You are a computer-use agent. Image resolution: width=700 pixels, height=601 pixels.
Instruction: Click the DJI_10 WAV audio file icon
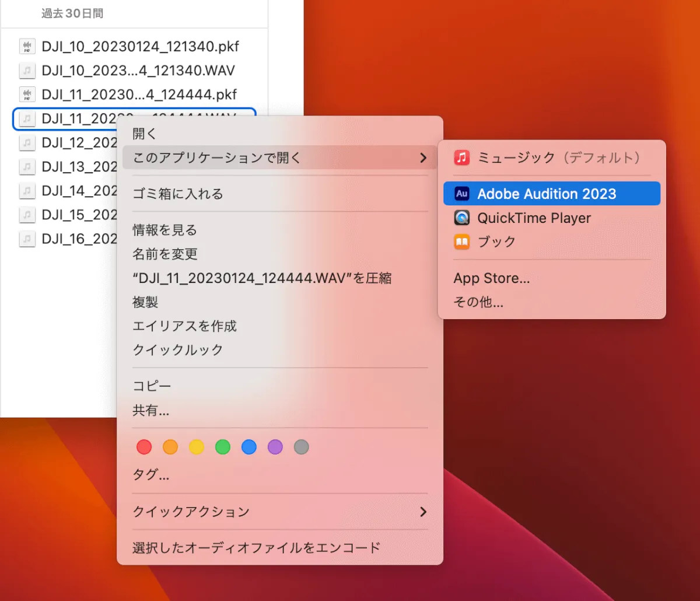point(27,71)
